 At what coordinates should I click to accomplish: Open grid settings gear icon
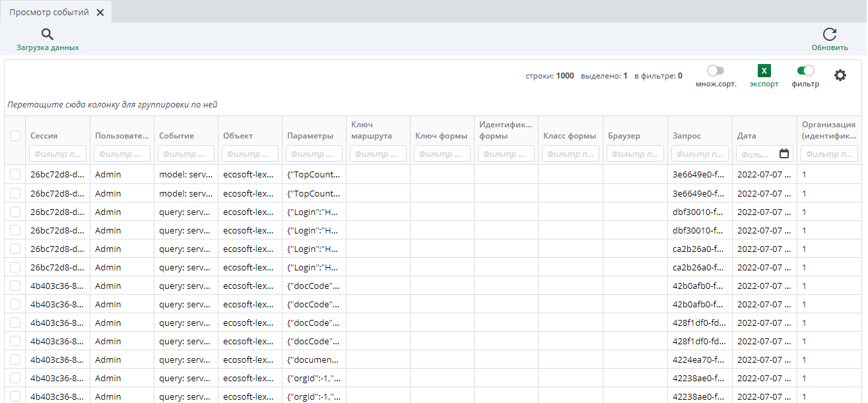tap(840, 75)
